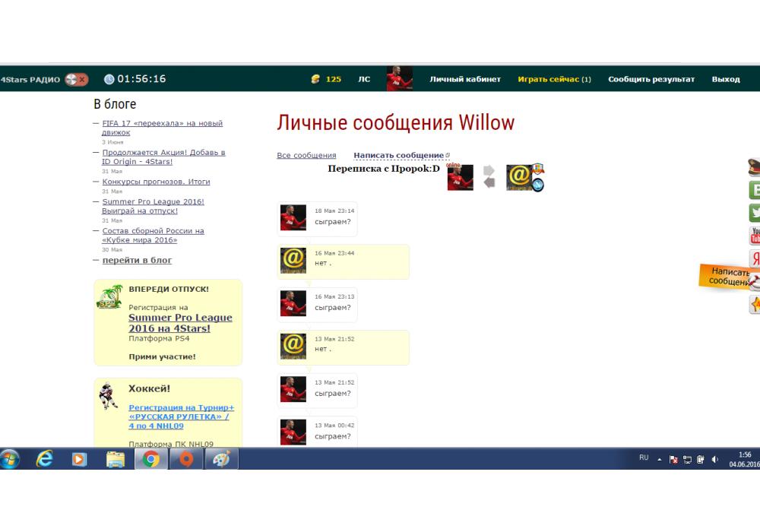760x532 pixels.
Task: Open blog post Summer Pro League 2016! Выиграй на отпуск
Action: [x=153, y=207]
